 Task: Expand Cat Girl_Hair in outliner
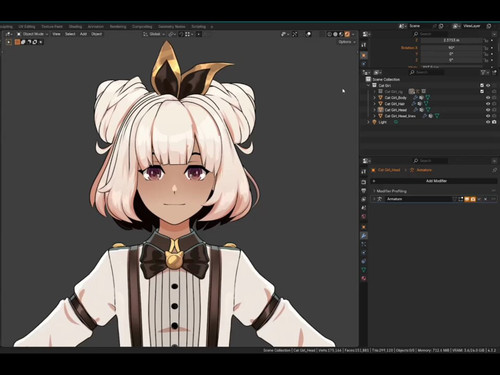tap(375, 104)
